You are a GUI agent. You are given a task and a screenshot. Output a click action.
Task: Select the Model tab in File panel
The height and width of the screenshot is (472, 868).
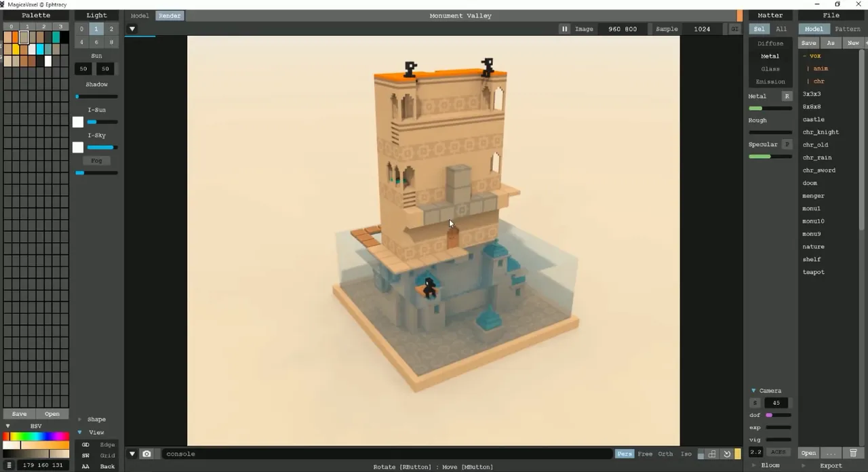814,29
